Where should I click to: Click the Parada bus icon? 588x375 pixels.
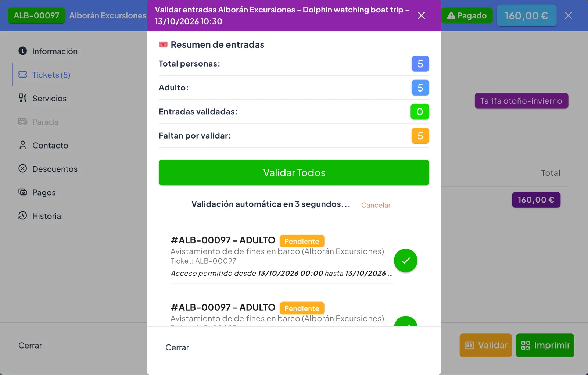[23, 121]
